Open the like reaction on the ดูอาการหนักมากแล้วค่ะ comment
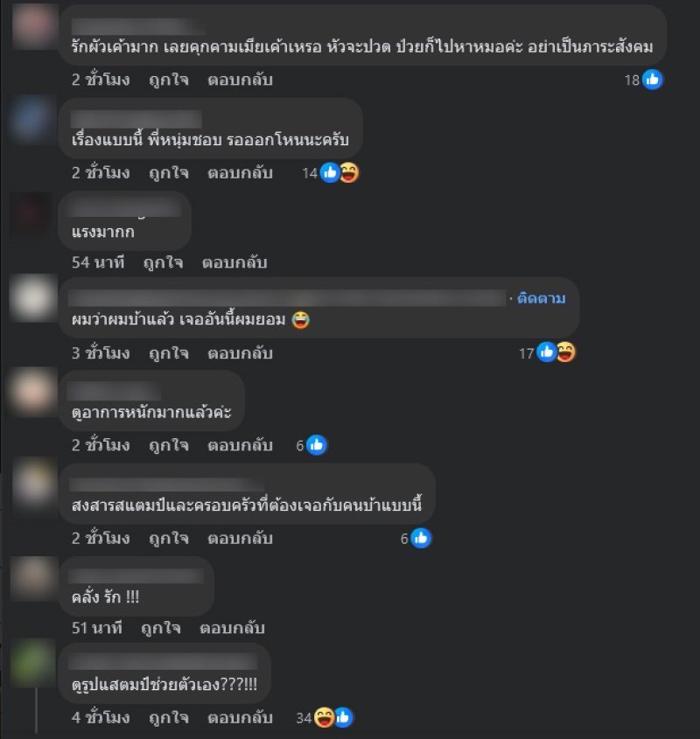700x739 pixels. (x=317, y=445)
